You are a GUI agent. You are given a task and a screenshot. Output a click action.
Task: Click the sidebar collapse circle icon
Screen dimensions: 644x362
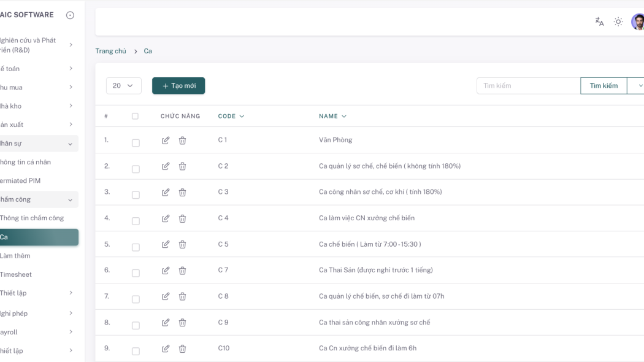coord(70,15)
